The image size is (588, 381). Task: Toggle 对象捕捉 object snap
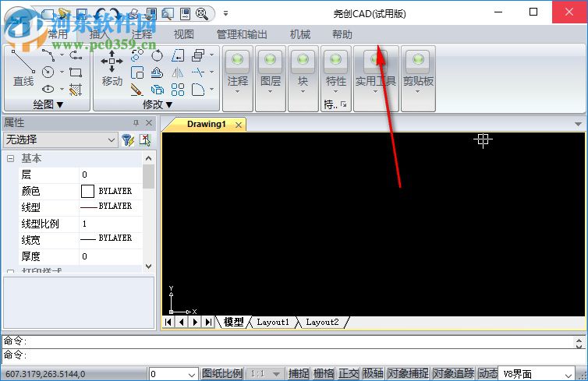[408, 373]
